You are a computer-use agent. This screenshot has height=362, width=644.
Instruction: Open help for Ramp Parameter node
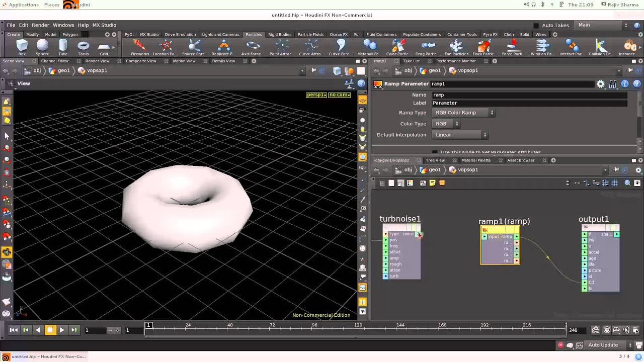[x=637, y=84]
